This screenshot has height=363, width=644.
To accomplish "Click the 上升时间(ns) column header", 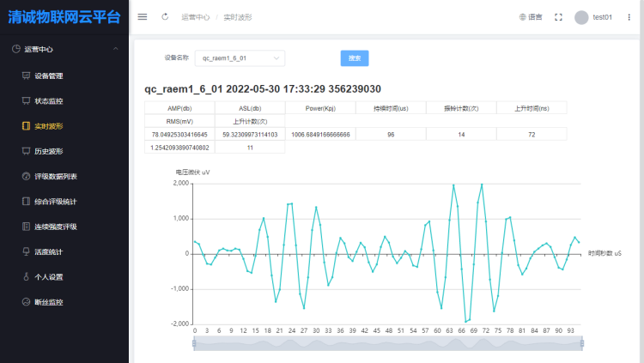I will pyautogui.click(x=532, y=108).
